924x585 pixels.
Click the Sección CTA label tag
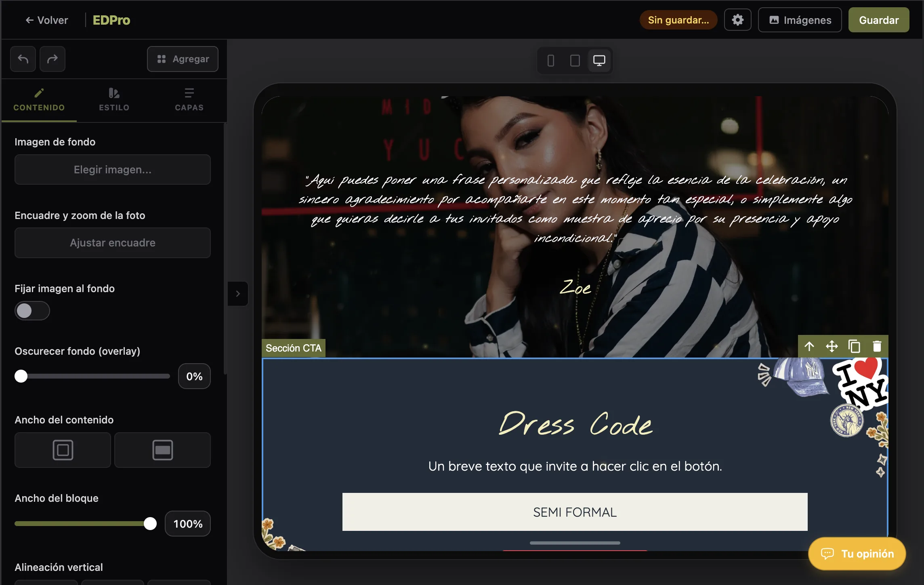click(x=294, y=348)
